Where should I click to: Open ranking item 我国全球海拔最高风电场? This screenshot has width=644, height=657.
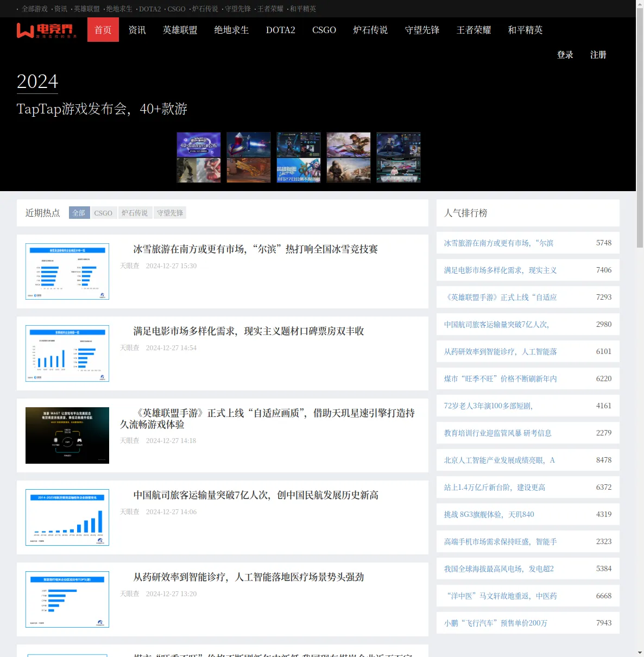(x=499, y=568)
